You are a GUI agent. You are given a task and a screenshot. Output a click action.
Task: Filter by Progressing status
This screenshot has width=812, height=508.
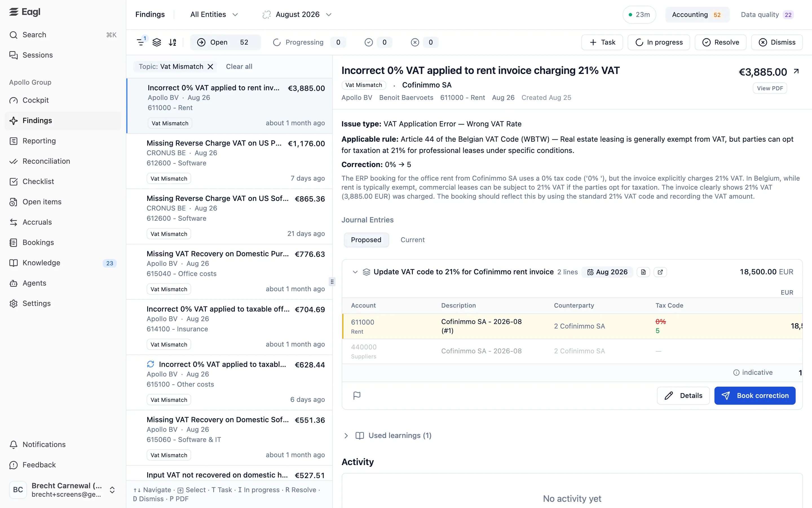tap(309, 42)
